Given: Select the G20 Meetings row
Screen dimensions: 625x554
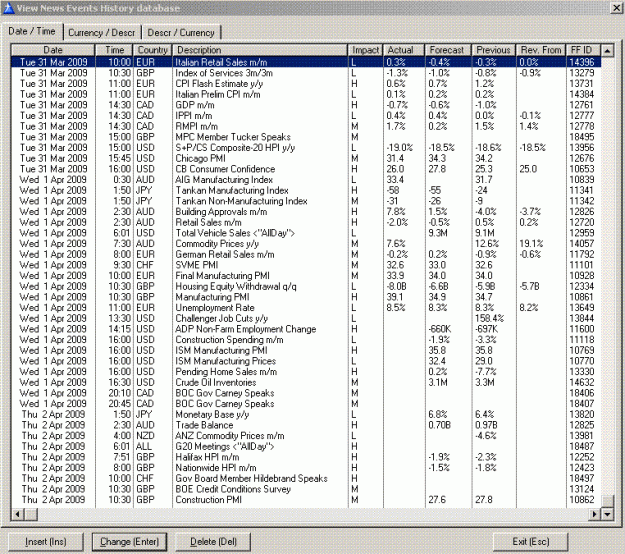Looking at the screenshot, I should pos(306,446).
